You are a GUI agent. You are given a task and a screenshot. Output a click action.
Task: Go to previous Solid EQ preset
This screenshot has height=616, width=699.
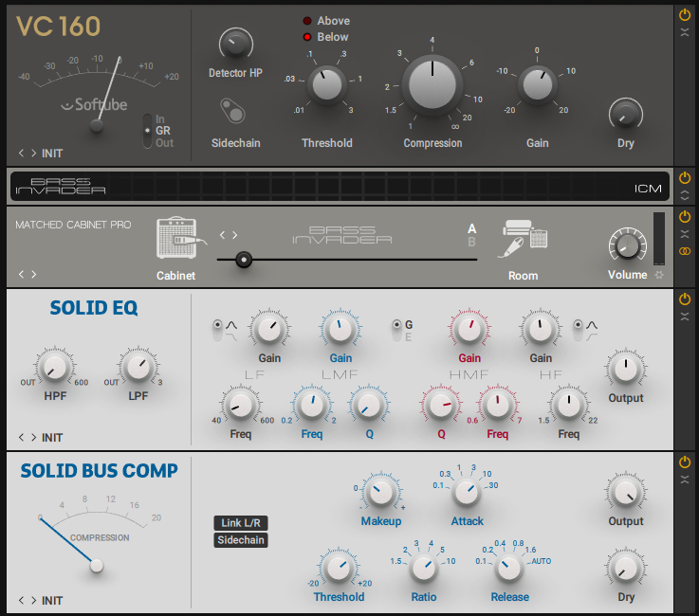pos(21,437)
